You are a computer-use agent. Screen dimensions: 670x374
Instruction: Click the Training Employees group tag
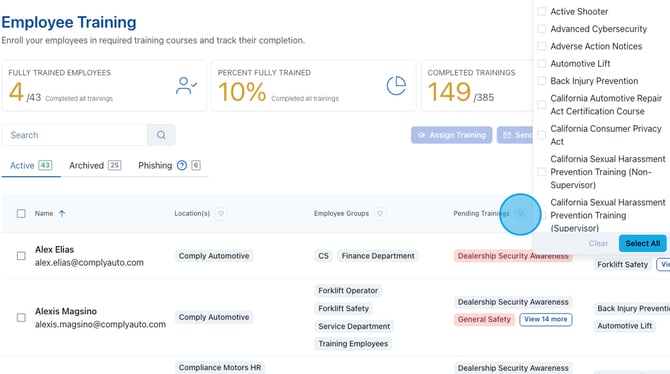353,344
